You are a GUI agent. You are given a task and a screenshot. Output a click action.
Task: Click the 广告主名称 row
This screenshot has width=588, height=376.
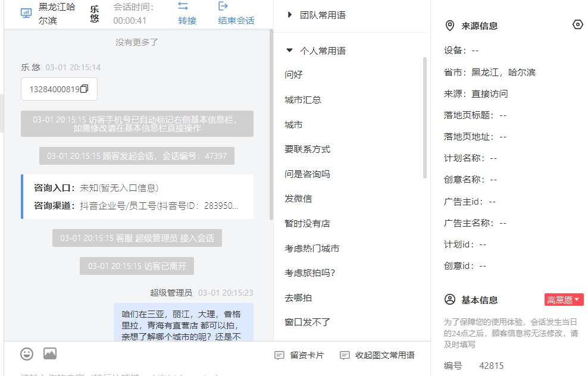475,223
